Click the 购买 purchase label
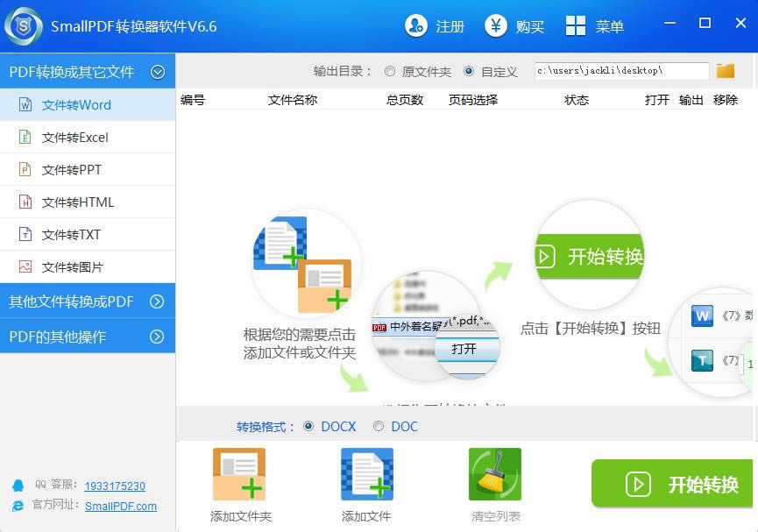758x532 pixels. point(530,26)
